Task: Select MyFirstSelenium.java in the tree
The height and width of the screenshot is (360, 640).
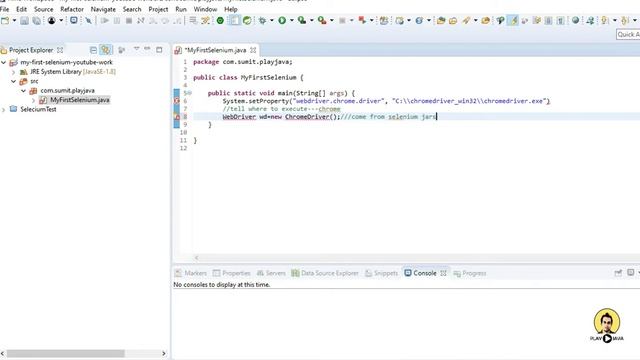Action: pos(80,100)
